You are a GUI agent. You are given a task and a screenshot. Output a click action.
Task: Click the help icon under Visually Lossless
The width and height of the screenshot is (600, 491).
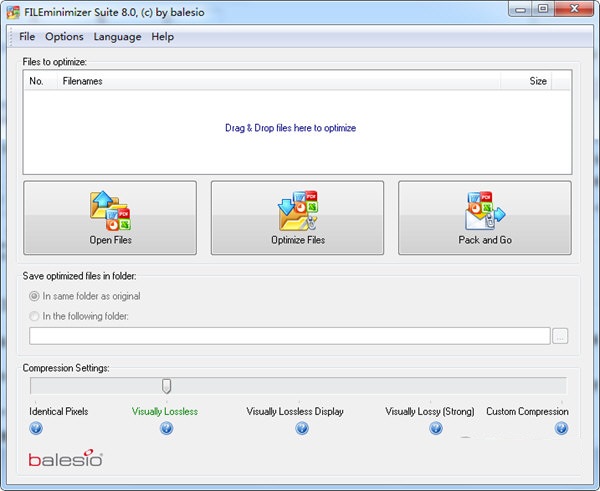(x=166, y=428)
